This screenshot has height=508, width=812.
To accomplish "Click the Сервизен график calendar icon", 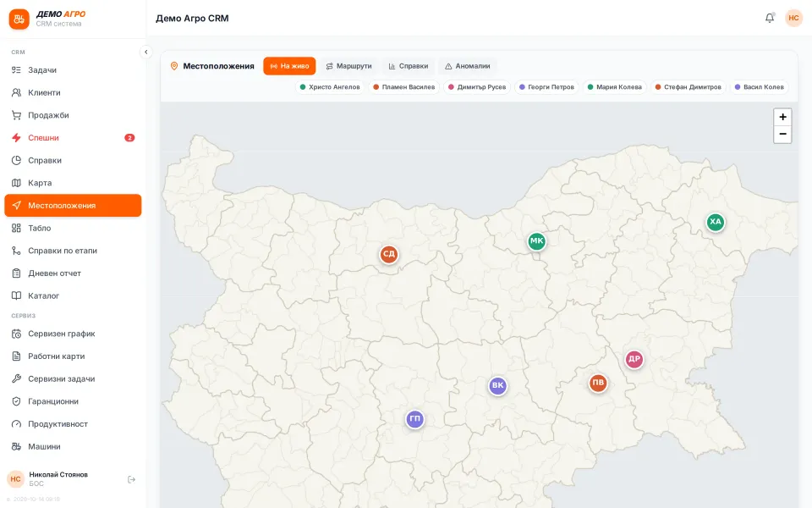I will point(17,334).
